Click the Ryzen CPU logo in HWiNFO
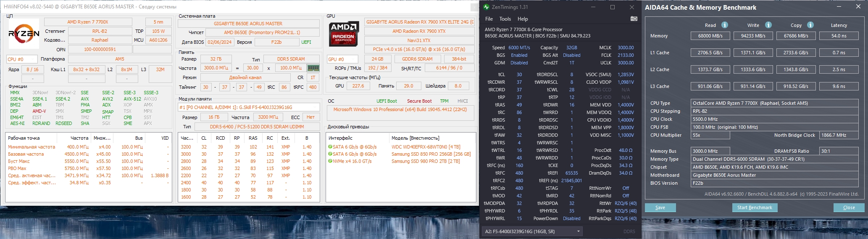 pyautogui.click(x=24, y=34)
